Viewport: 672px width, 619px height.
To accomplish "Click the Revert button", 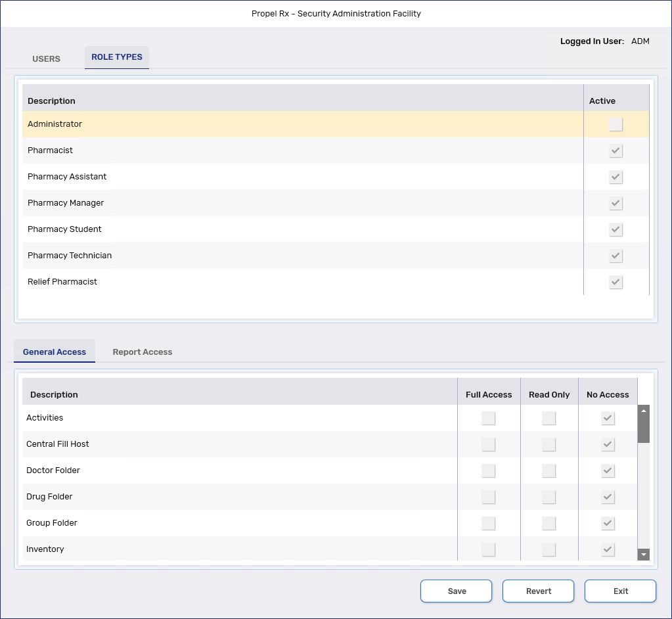I will coord(538,591).
